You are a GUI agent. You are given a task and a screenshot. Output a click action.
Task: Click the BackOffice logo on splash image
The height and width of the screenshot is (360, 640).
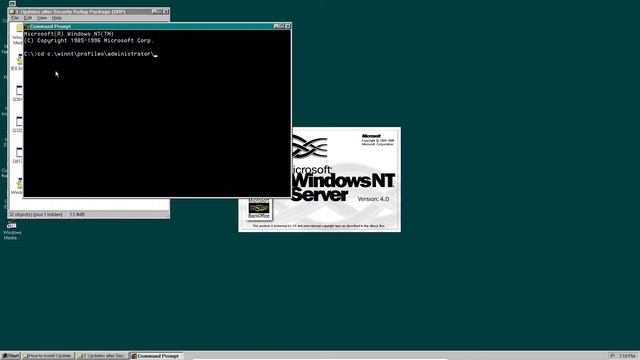point(259,209)
